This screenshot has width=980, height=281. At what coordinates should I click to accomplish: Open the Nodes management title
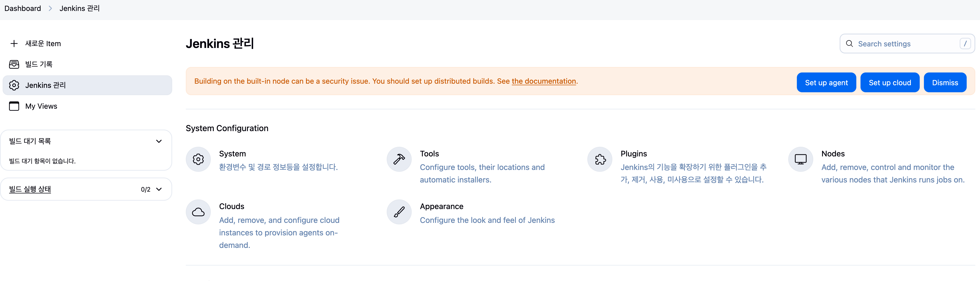pyautogui.click(x=833, y=154)
